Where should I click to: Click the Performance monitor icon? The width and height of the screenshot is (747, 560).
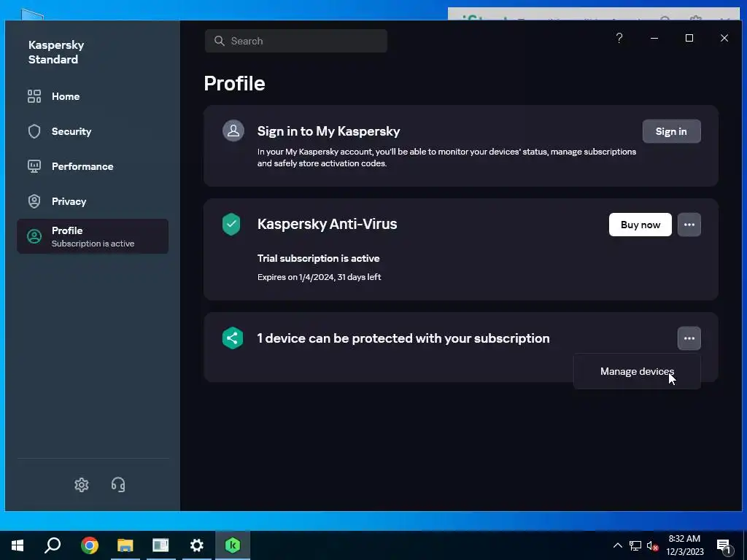pos(34,166)
